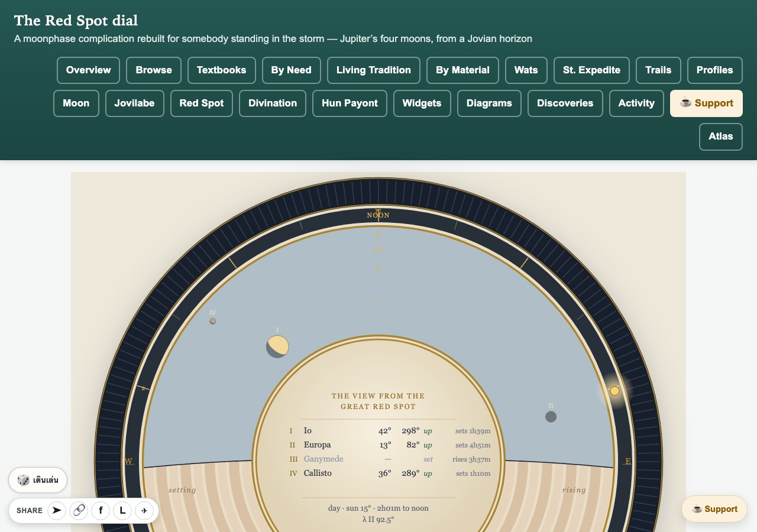
Task: Click 'The Red Spot dial' page title
Action: coord(76,21)
